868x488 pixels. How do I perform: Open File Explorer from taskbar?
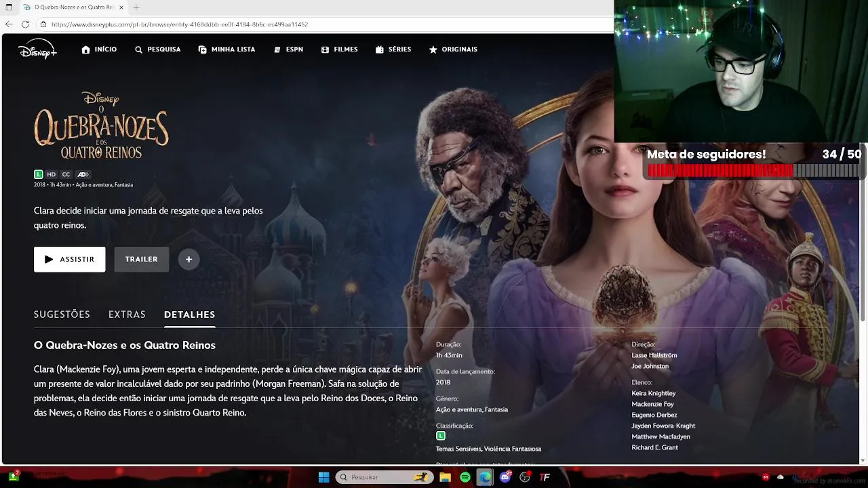[446, 477]
